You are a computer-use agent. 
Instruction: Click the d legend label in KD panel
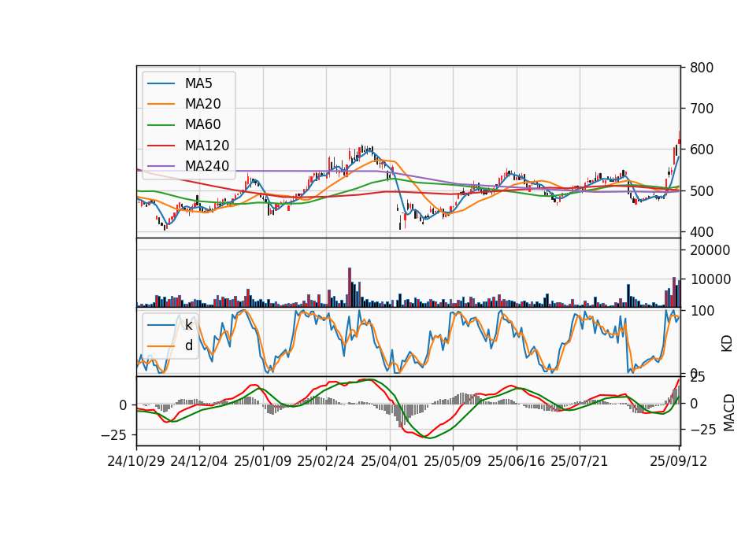pyautogui.click(x=189, y=345)
